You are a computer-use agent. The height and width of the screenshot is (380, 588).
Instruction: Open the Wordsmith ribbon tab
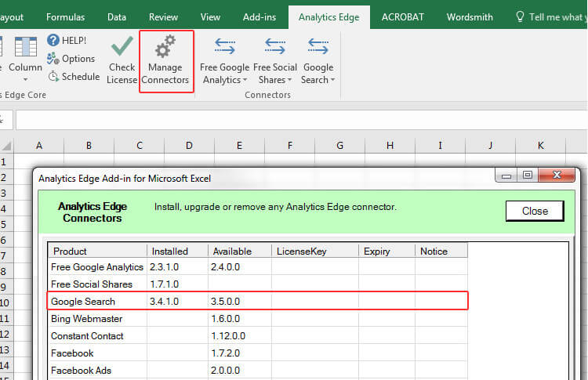(x=470, y=17)
